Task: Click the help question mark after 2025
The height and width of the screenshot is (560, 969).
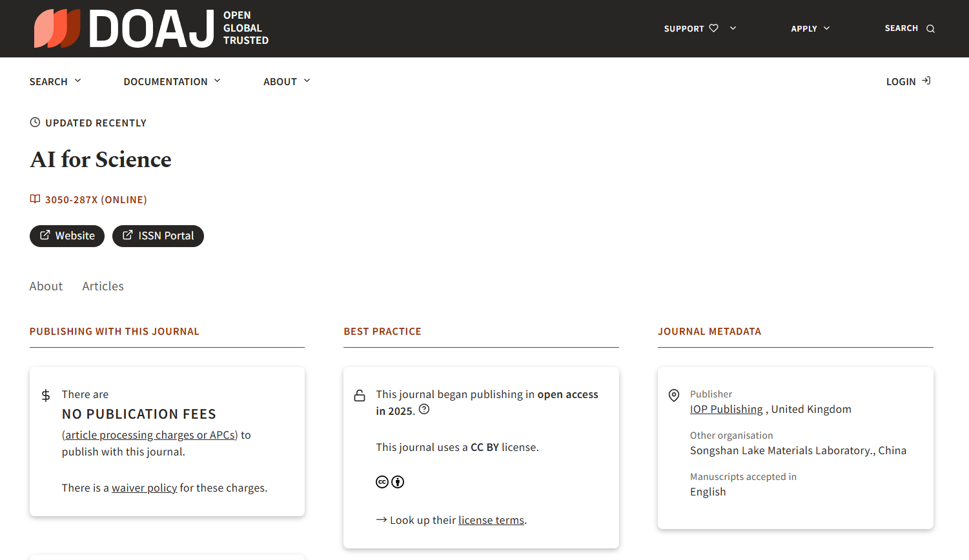Action: (x=424, y=410)
